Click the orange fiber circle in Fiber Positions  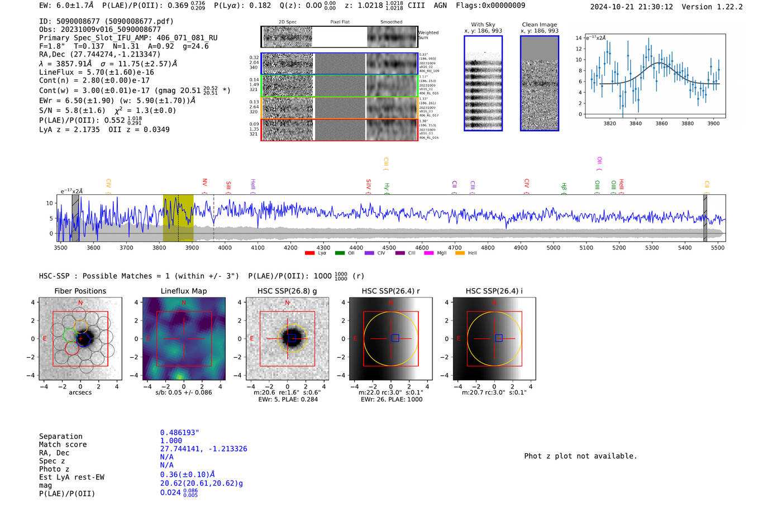pos(80,325)
